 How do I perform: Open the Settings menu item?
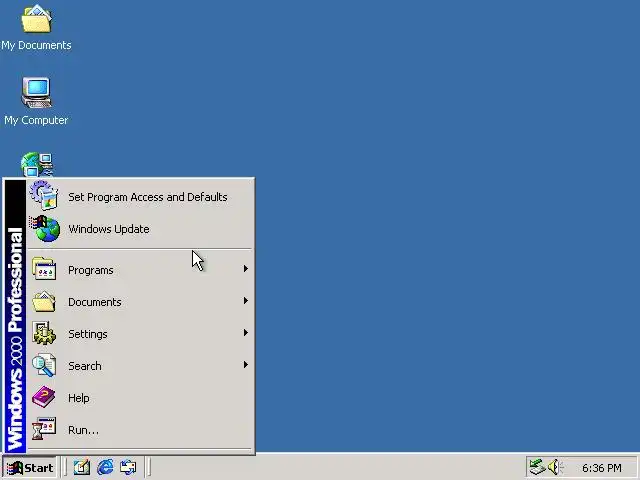tap(140, 333)
